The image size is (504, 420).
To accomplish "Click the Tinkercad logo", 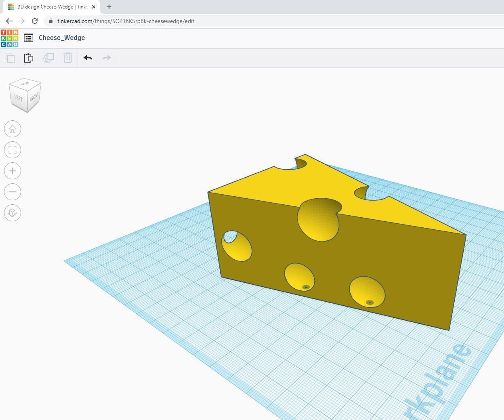I will point(10,38).
